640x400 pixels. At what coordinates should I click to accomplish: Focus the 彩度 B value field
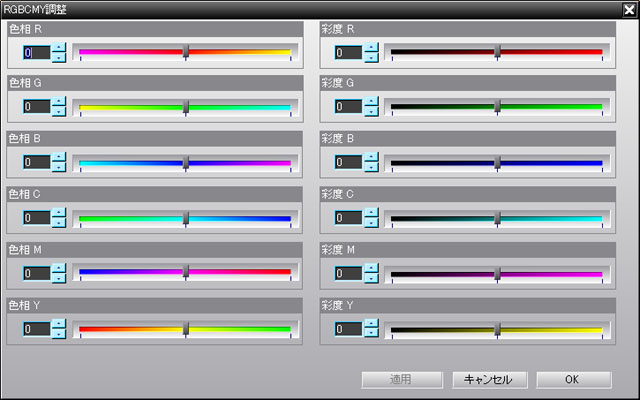[349, 162]
